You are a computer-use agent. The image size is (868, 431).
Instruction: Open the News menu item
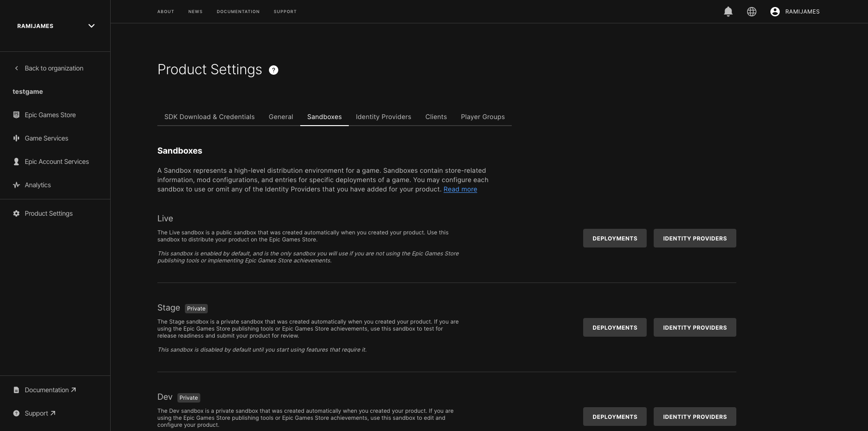click(x=196, y=12)
